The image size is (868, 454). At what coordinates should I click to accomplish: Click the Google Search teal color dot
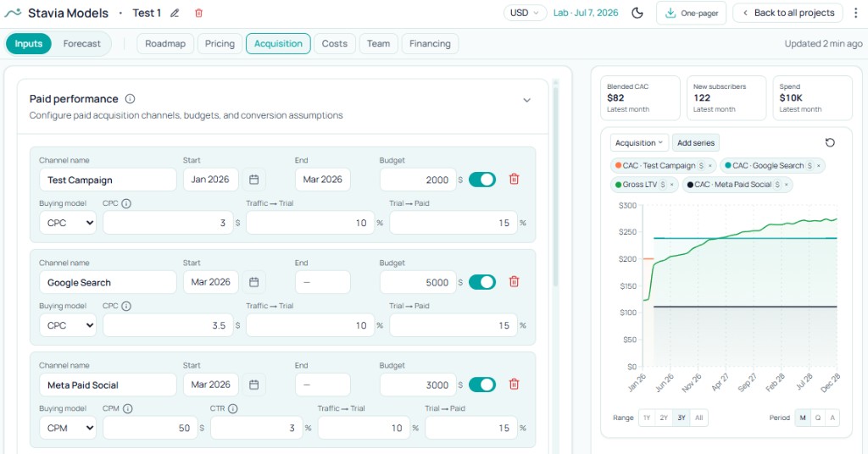pyautogui.click(x=728, y=166)
